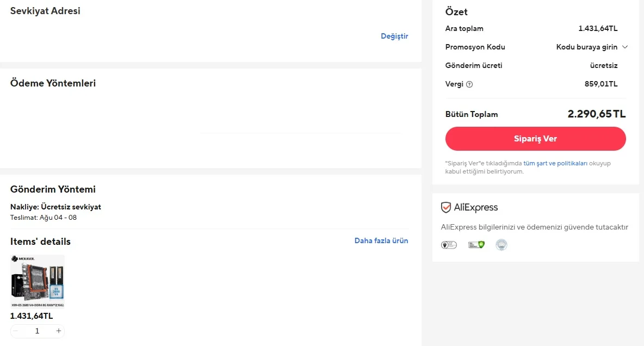The image size is (644, 346).
Task: Open the Daha fazla ürün link
Action: tap(381, 240)
